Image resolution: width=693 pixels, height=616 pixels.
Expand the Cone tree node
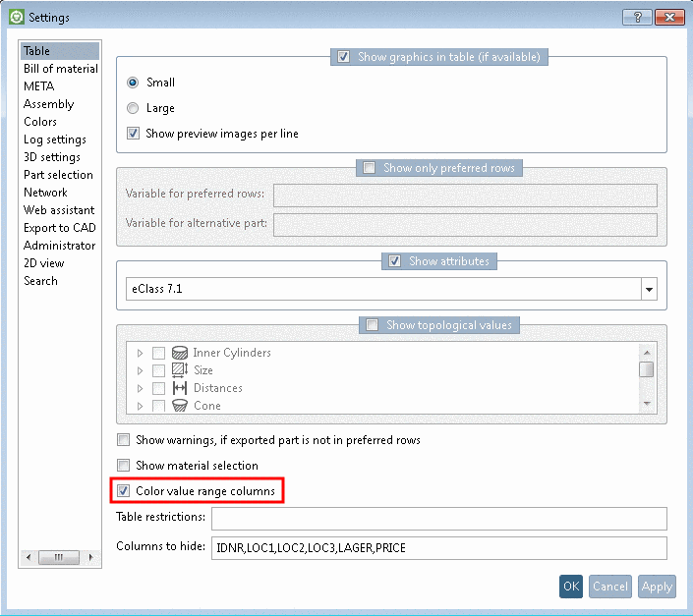(141, 406)
